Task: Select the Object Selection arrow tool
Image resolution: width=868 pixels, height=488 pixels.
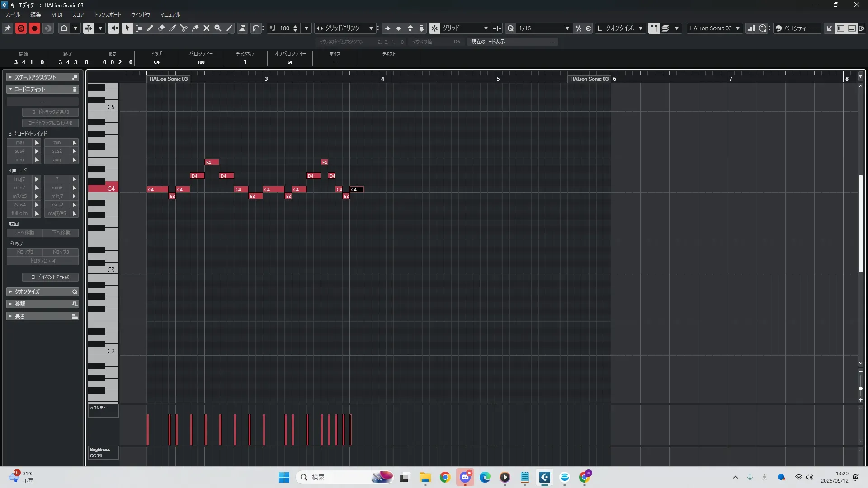Action: [x=127, y=28]
